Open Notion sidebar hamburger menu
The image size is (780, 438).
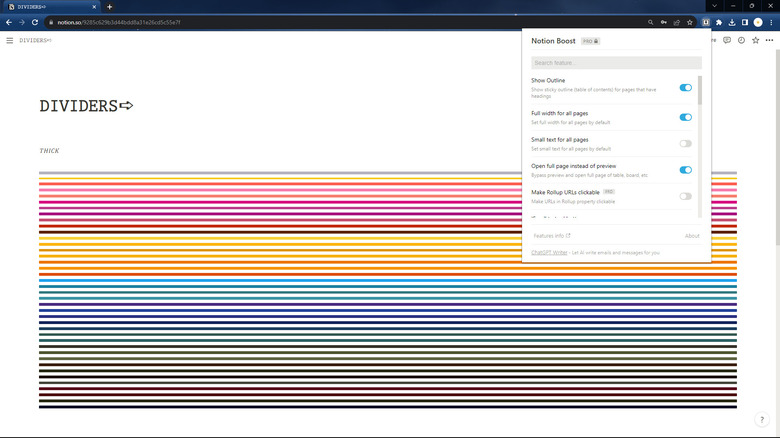click(10, 41)
